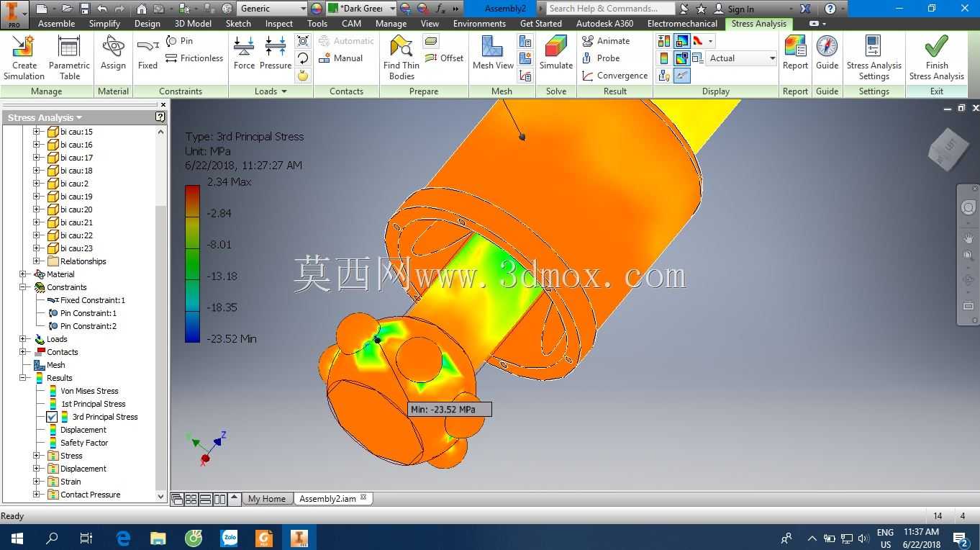Open the Assemble ribbon tab
The image size is (980, 550).
(x=56, y=24)
